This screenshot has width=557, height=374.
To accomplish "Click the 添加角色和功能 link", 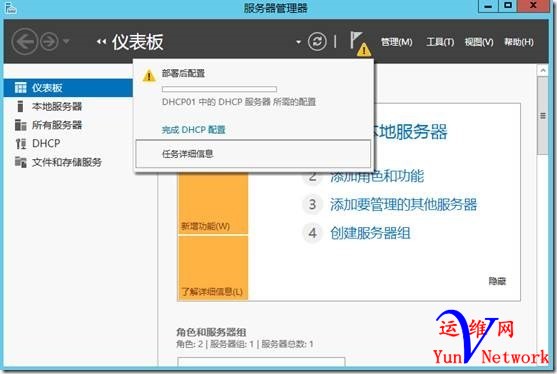I will [x=377, y=176].
